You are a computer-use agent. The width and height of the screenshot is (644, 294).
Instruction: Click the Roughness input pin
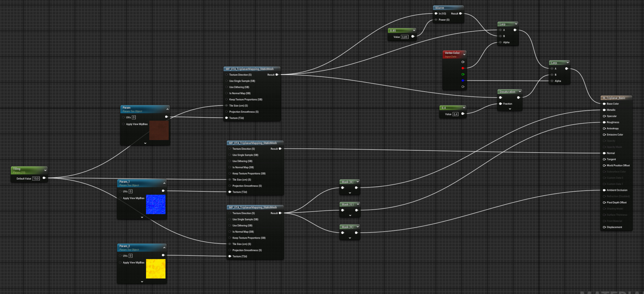click(x=604, y=122)
